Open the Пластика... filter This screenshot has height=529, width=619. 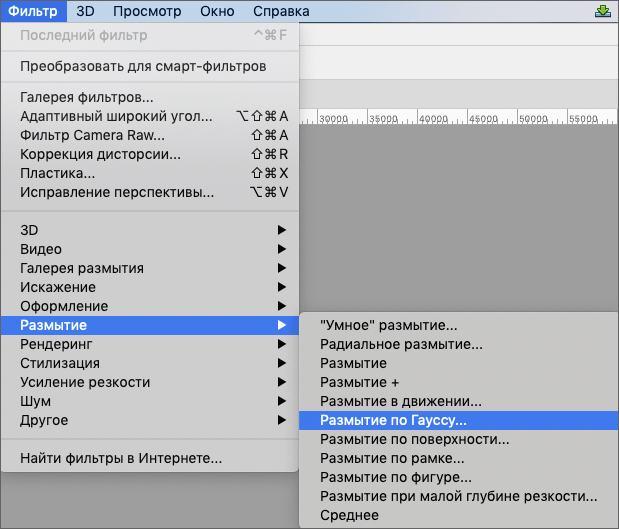tap(150, 173)
